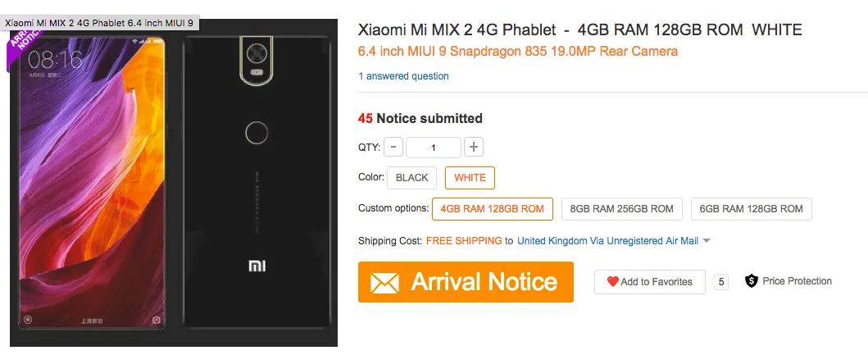Increase quantity with the plus button

[474, 148]
